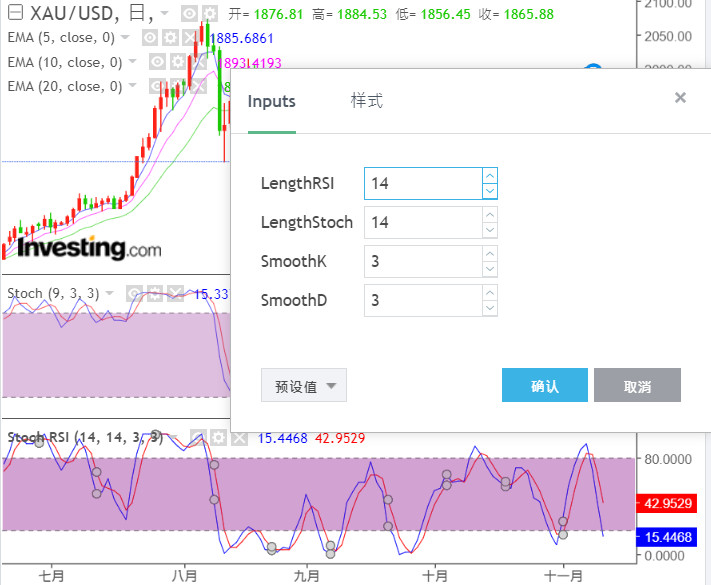Remove the EMA (20, close, 0) indicator
711x585 pixels.
click(198, 86)
